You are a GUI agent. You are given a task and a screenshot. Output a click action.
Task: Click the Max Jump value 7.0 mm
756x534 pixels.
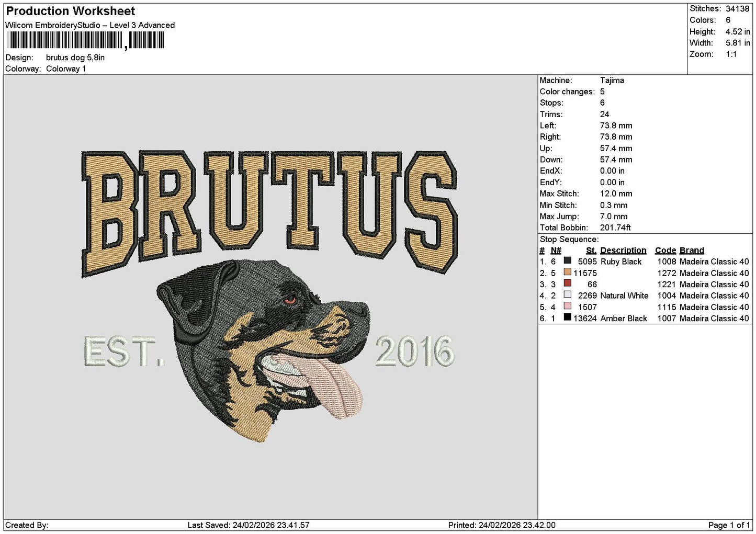click(614, 217)
